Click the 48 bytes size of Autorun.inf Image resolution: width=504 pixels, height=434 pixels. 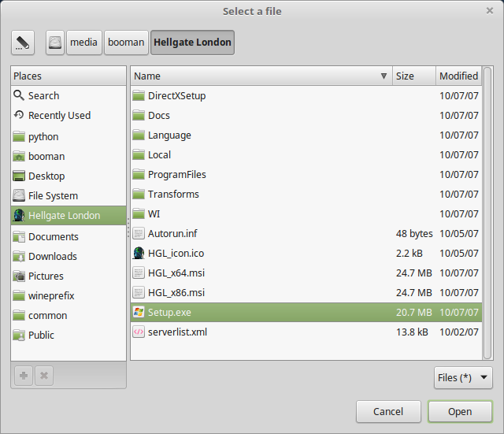(x=414, y=233)
